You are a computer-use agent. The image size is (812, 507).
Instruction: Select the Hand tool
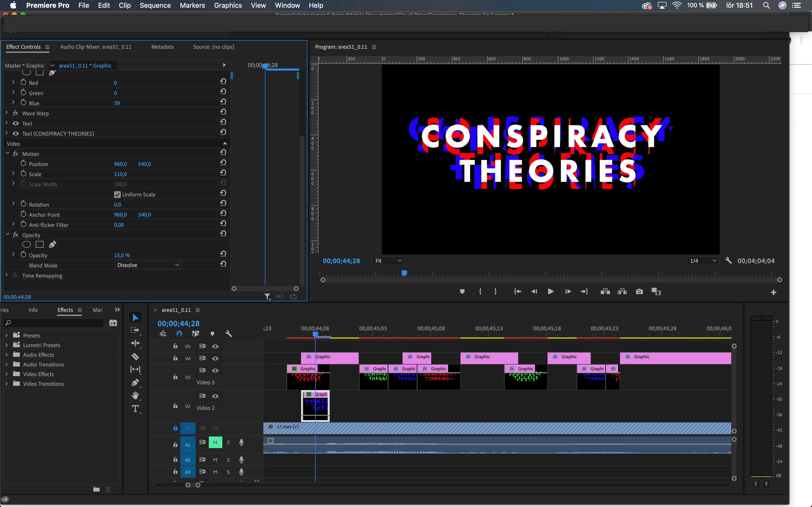pyautogui.click(x=135, y=396)
